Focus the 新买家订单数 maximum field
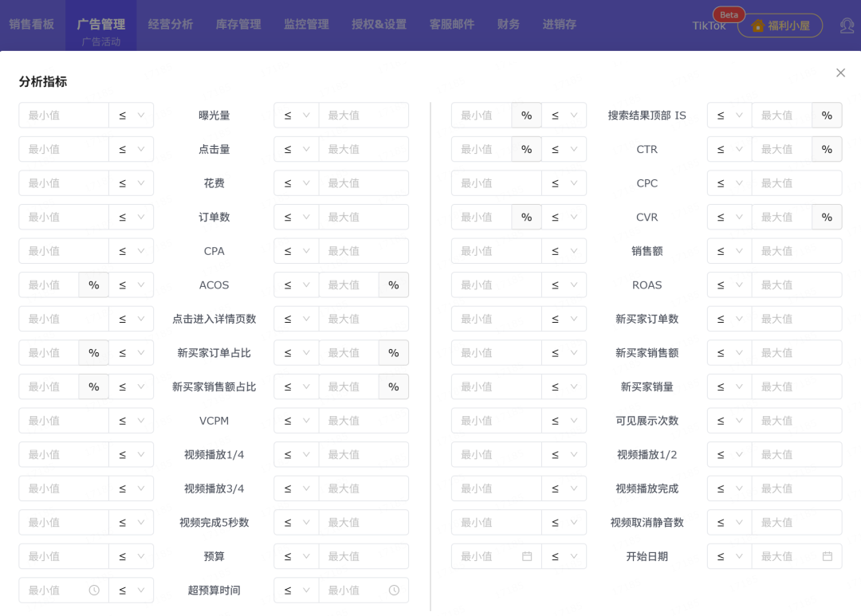 click(x=796, y=319)
